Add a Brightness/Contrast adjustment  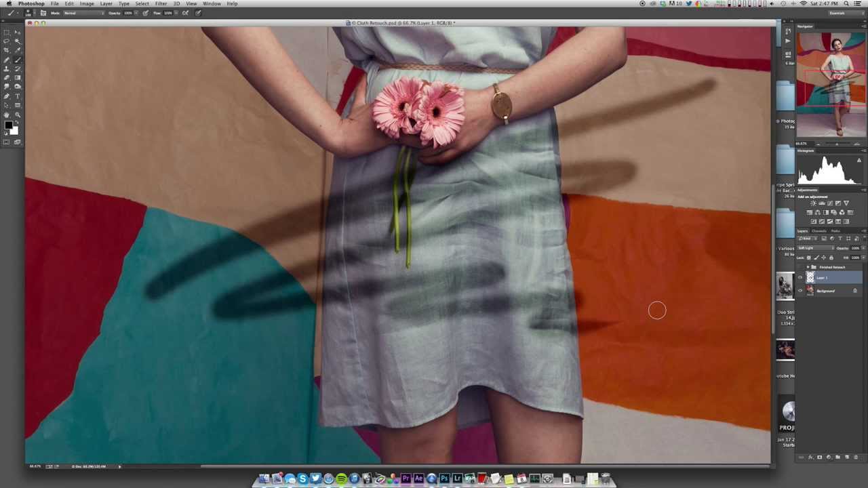coord(813,203)
